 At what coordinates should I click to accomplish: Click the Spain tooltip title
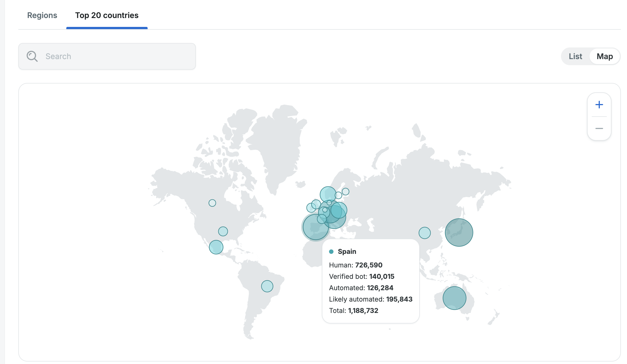[347, 252]
